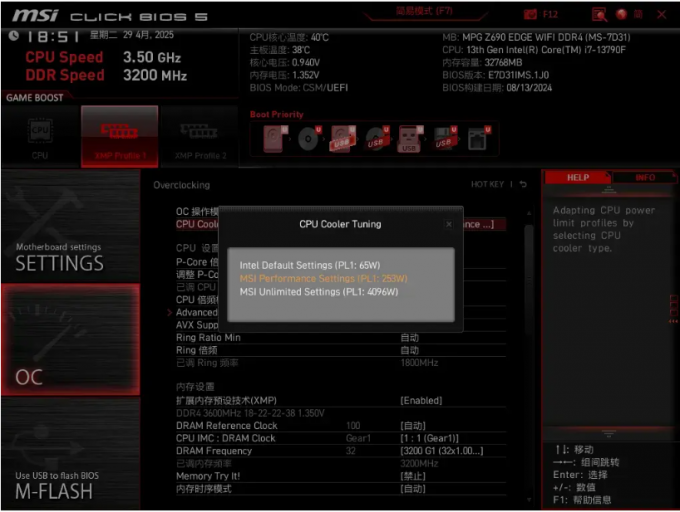This screenshot has width=680, height=512.
Task: Click the F12 screenshot camera icon
Action: (530, 15)
